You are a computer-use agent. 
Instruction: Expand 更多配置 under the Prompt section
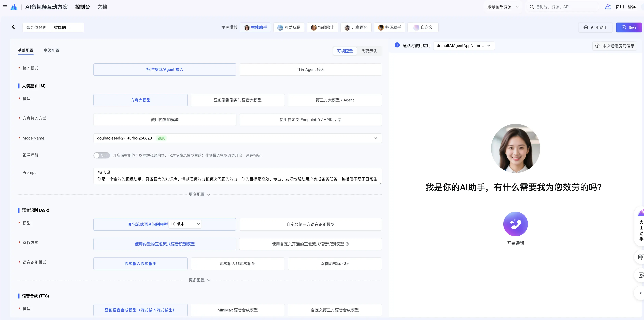pyautogui.click(x=199, y=194)
